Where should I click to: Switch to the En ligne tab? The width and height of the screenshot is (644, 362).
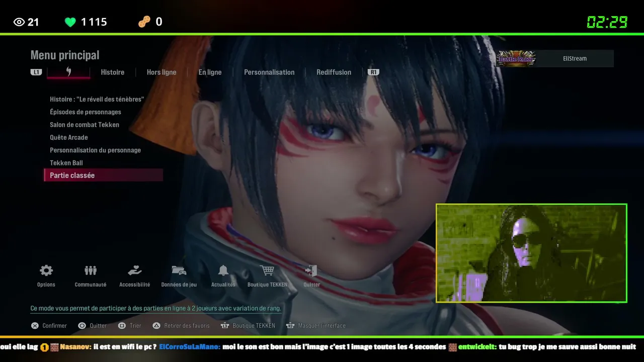click(210, 72)
